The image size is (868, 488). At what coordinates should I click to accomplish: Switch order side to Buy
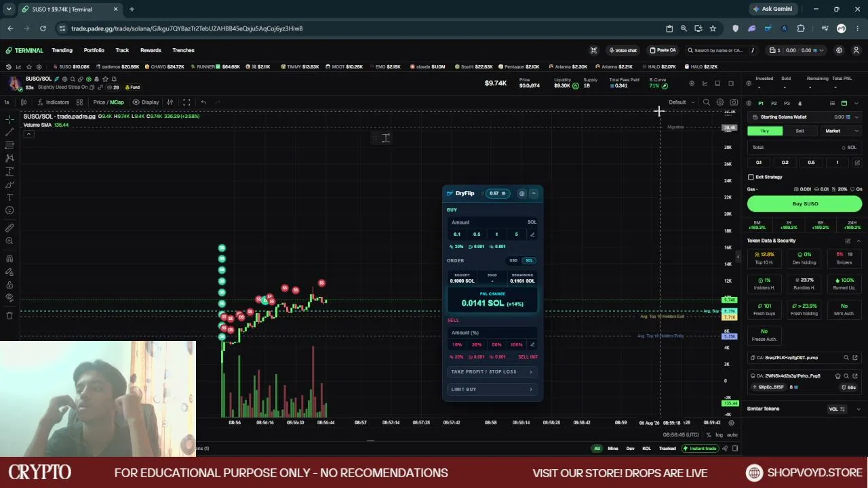[x=765, y=131]
